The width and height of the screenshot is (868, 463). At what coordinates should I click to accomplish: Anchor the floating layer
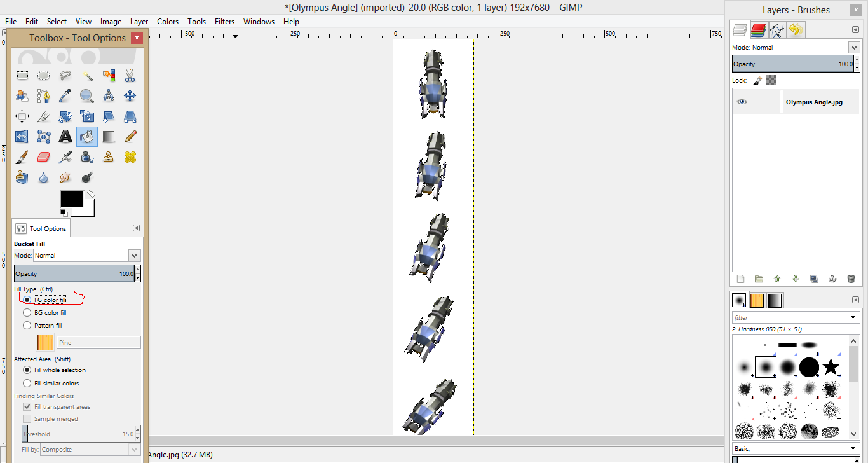832,279
